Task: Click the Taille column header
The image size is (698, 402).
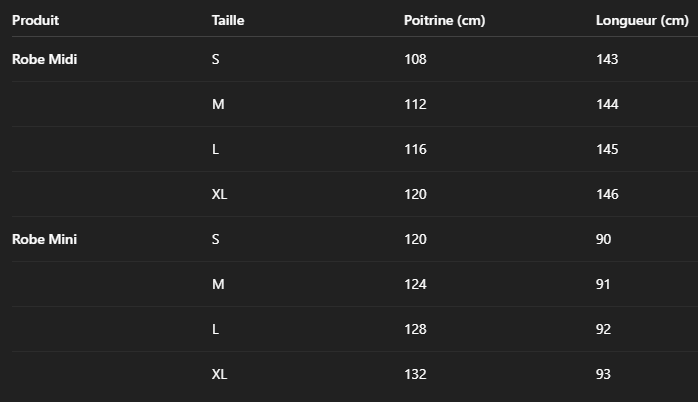Action: click(228, 20)
